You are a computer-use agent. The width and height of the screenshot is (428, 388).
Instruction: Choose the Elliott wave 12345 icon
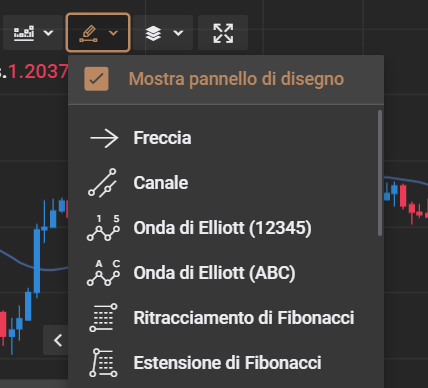click(103, 228)
